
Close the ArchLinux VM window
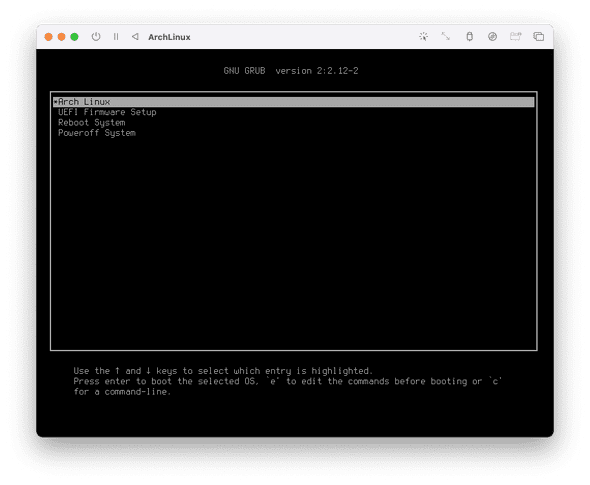tap(49, 36)
